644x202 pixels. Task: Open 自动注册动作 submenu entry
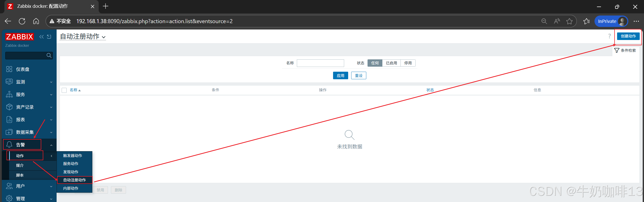(74, 180)
